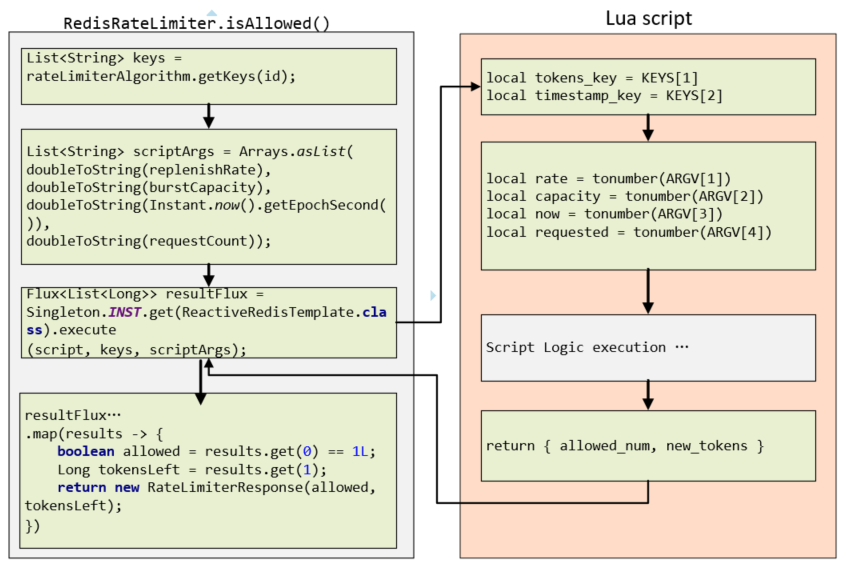845x566 pixels.
Task: Click the scriptArgs Arrays.asList code box
Action: (208, 196)
